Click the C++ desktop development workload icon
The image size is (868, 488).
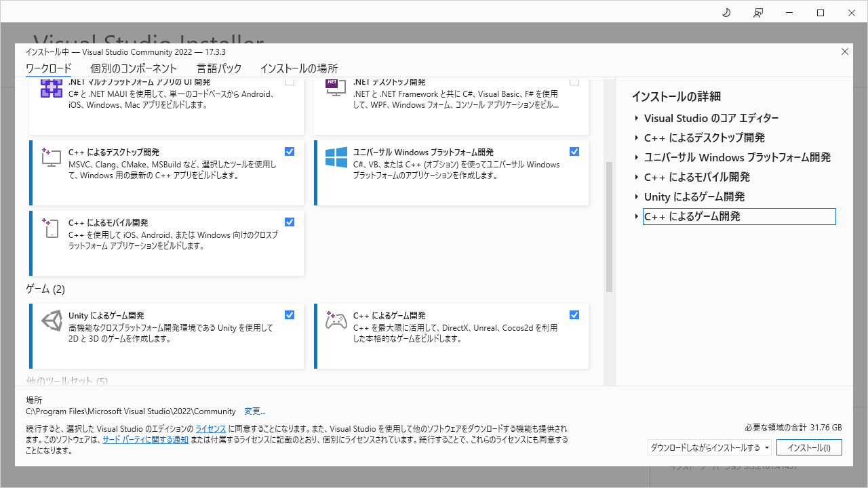click(52, 157)
